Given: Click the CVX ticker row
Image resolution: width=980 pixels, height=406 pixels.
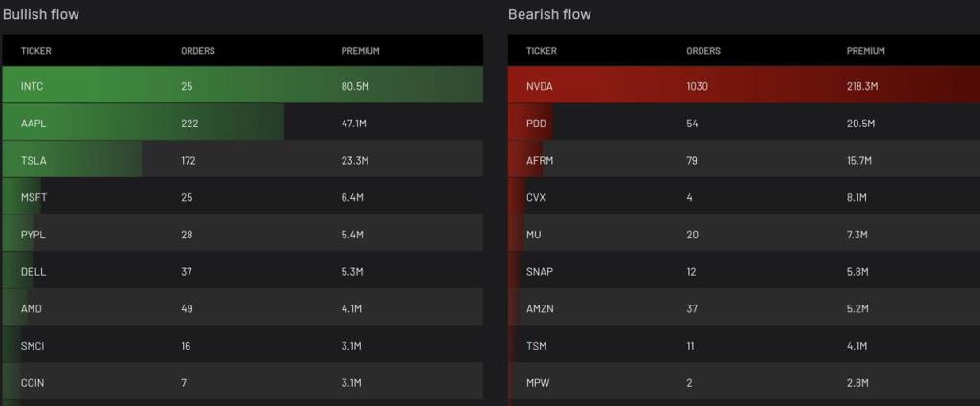Looking at the screenshot, I should click(536, 197).
